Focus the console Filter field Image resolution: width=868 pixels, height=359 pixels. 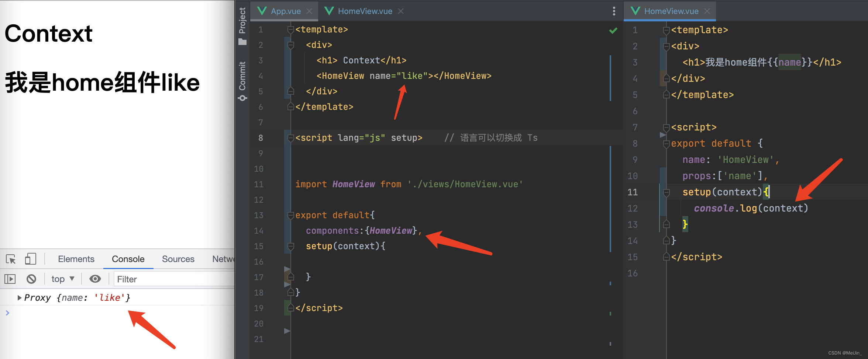(174, 279)
